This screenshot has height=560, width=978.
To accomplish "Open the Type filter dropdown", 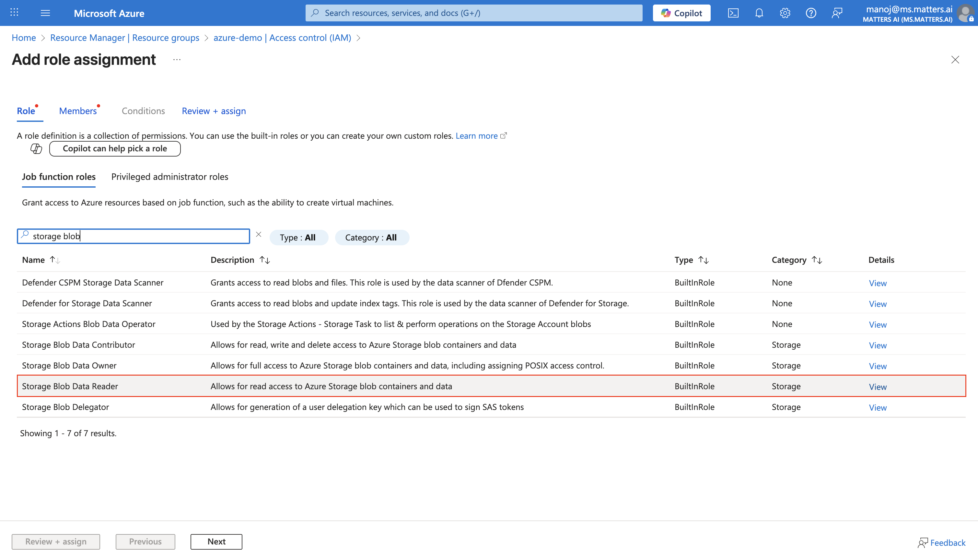I will click(x=298, y=237).
